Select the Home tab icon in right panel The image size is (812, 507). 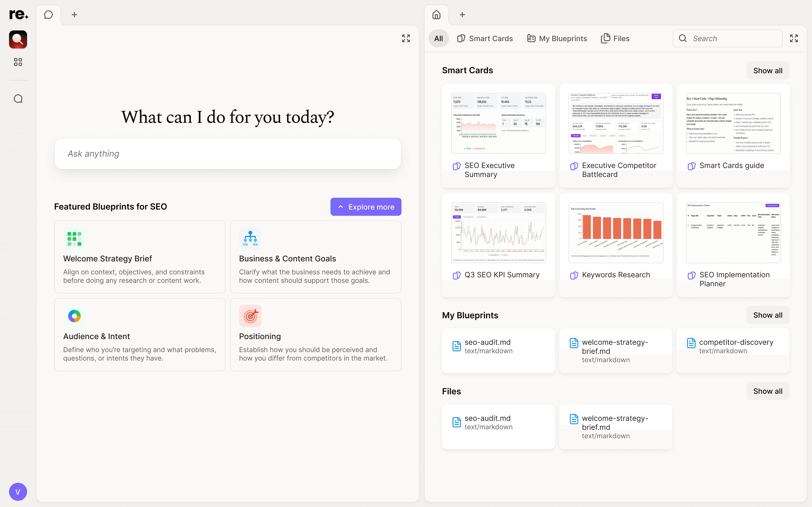pyautogui.click(x=436, y=14)
